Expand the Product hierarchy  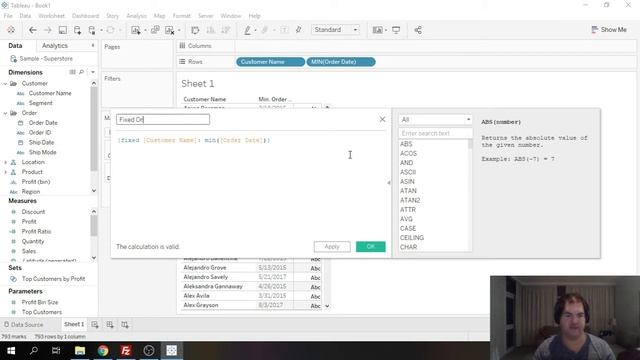5,172
